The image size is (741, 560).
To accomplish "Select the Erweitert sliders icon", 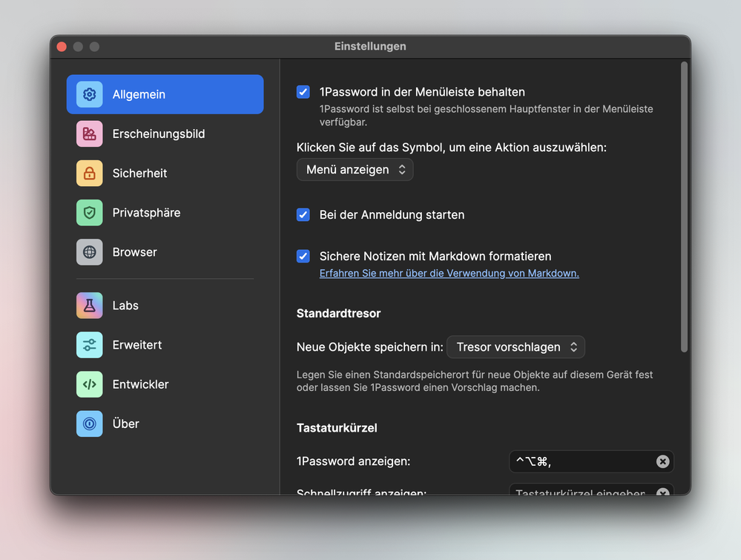I will click(x=89, y=345).
